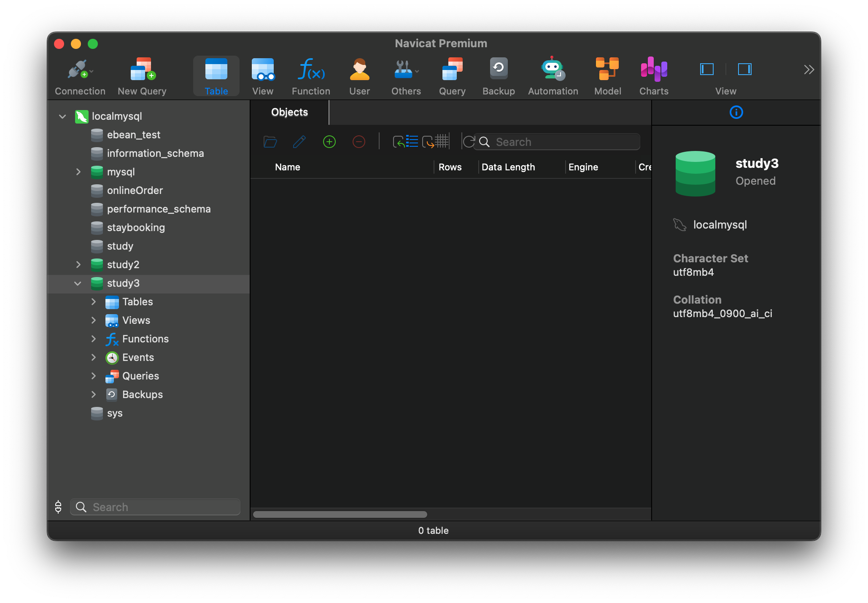The width and height of the screenshot is (868, 603).
Task: Select the Table object type in toolbar
Action: click(216, 76)
